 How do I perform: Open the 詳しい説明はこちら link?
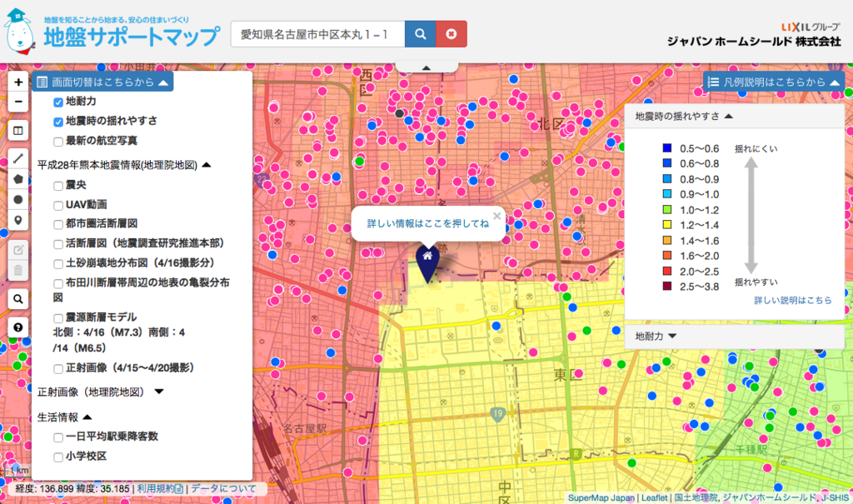click(793, 300)
